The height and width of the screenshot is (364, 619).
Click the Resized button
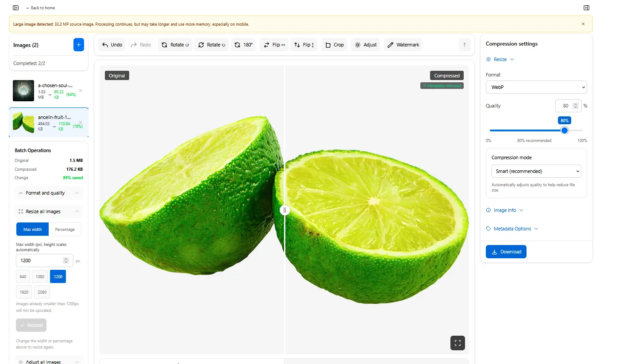[31, 325]
